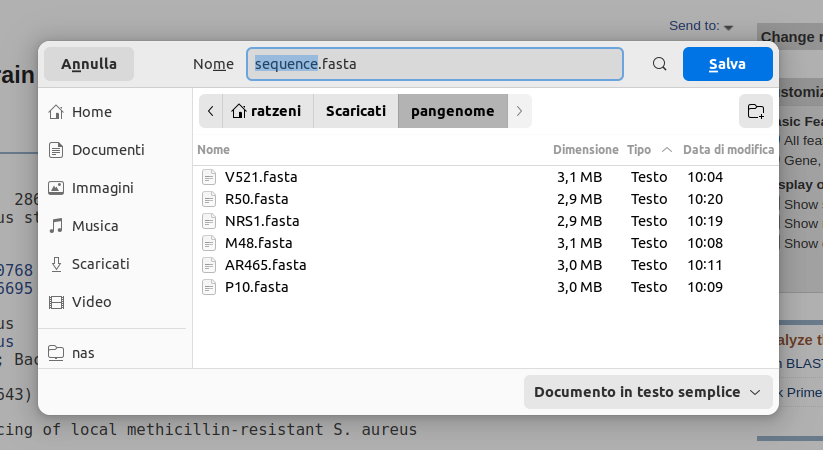Click the create new folder icon
The image size is (823, 450).
[755, 111]
